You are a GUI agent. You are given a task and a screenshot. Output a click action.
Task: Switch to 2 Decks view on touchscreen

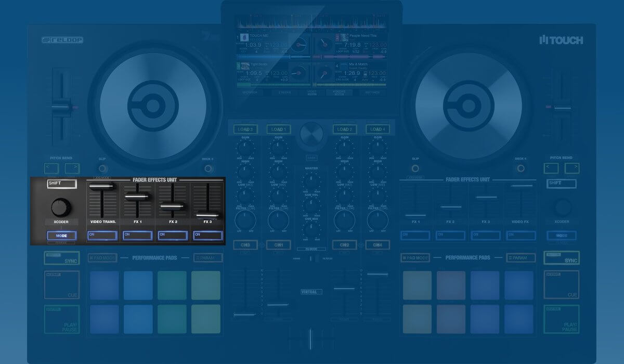coord(284,92)
